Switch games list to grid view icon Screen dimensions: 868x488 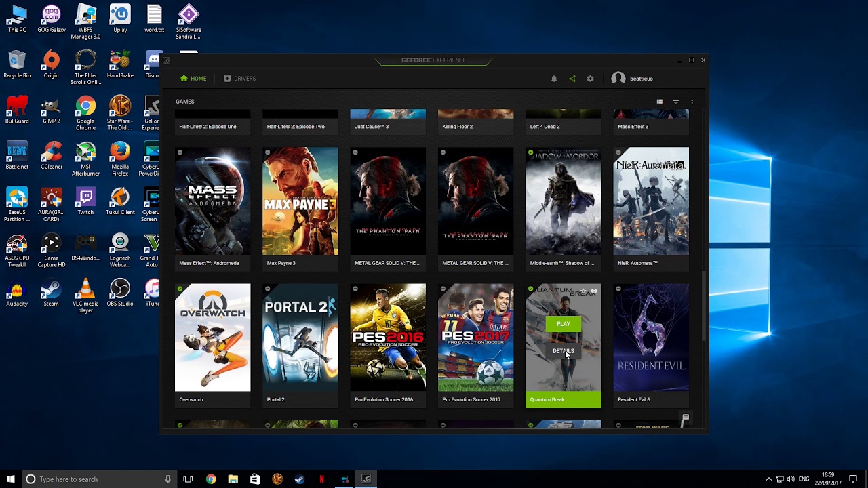click(659, 102)
